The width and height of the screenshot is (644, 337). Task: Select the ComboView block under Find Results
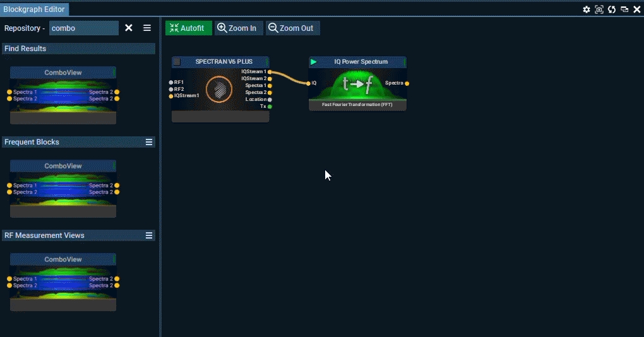pyautogui.click(x=63, y=95)
